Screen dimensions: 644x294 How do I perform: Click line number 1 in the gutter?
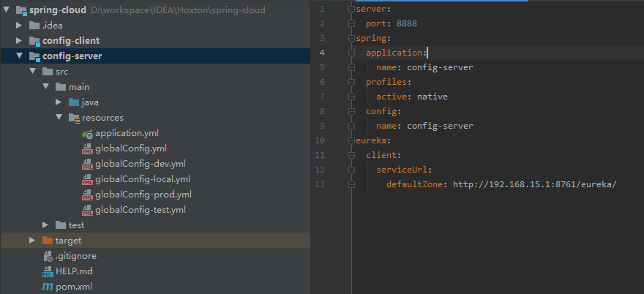[322, 9]
